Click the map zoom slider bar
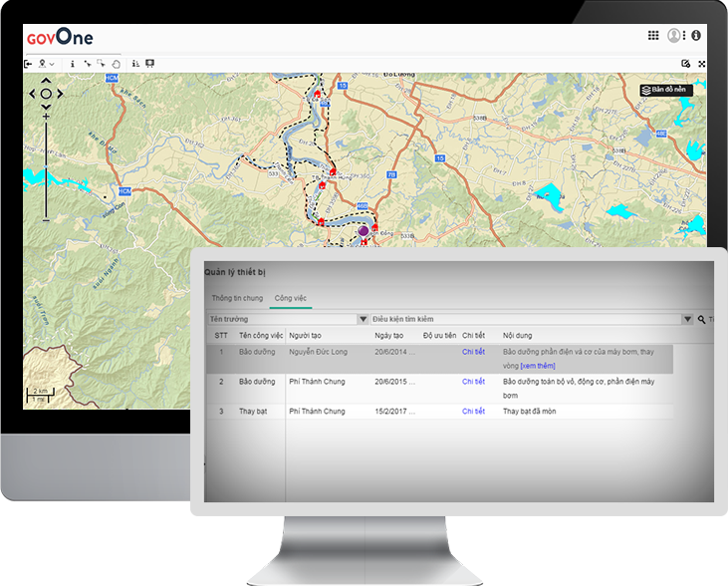This screenshot has height=587, width=728. (46, 169)
